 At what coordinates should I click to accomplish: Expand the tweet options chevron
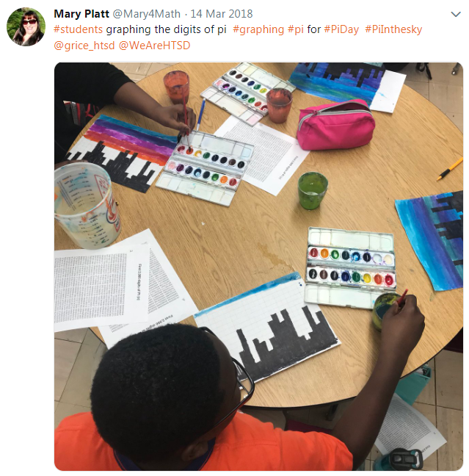coord(456,14)
